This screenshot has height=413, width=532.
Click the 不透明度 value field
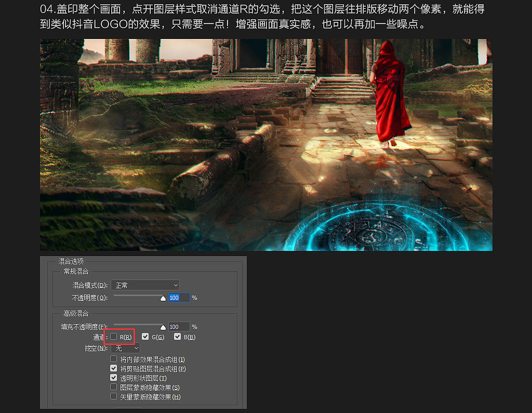click(179, 298)
